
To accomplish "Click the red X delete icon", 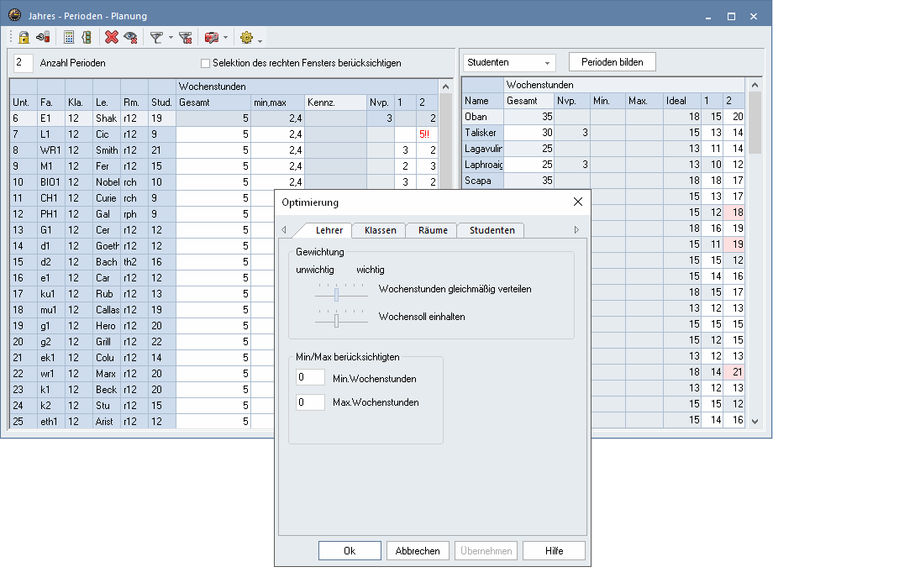I will point(112,37).
